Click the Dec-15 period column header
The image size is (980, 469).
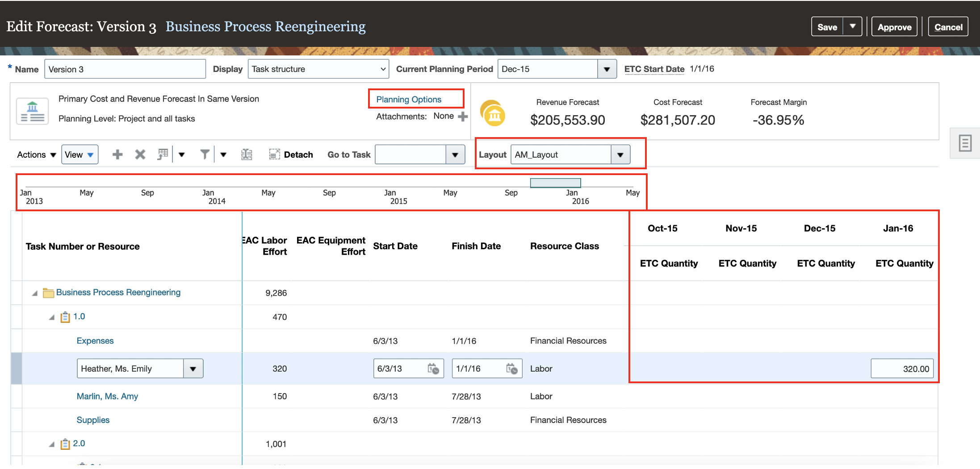click(x=820, y=229)
